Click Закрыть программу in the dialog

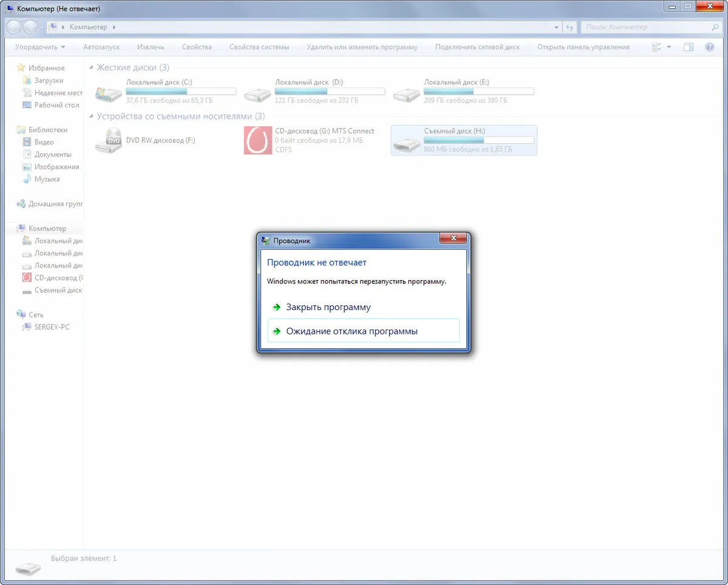click(328, 307)
